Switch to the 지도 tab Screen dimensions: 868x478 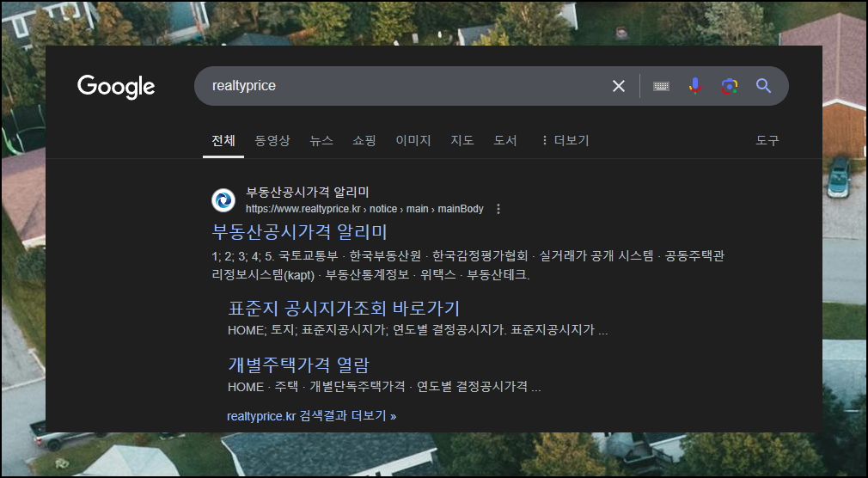[462, 140]
